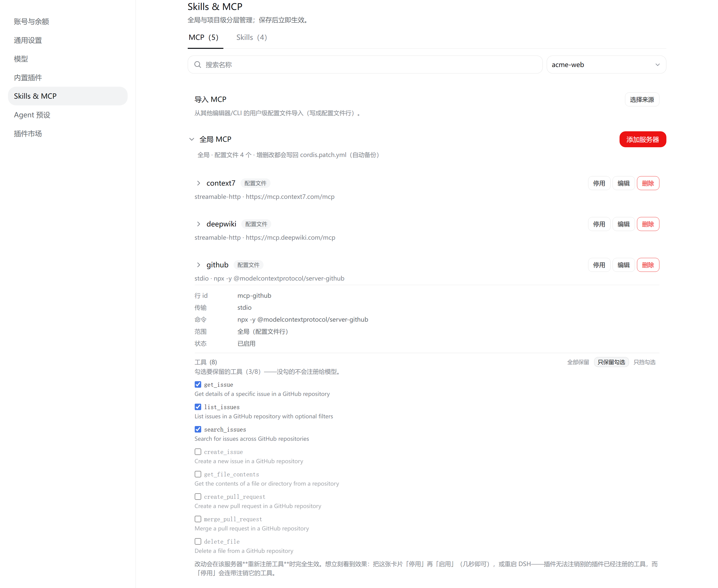Select 只保留勾选 tool filter mode
The image size is (718, 588).
[x=611, y=362]
